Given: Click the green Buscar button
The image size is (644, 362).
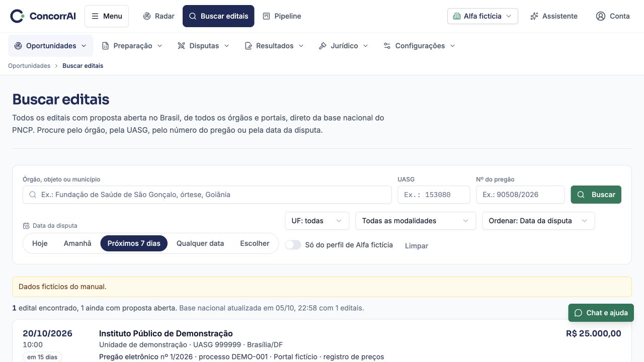Looking at the screenshot, I should [x=596, y=195].
